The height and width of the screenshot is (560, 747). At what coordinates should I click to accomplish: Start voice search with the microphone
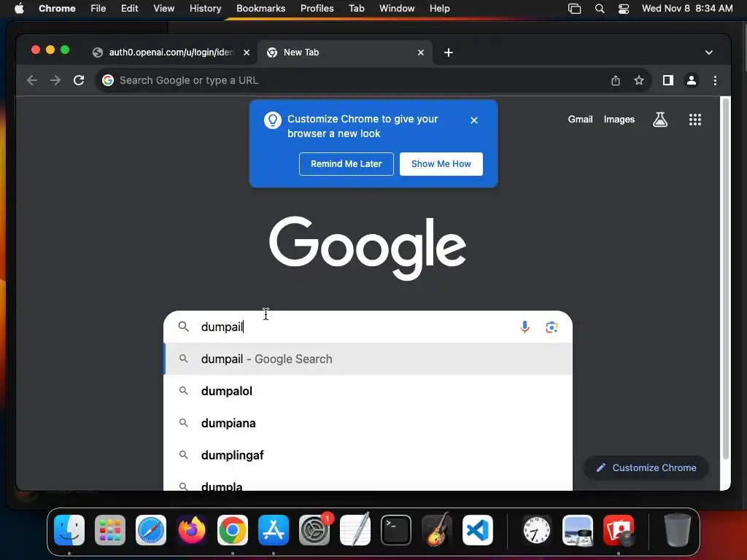[525, 327]
